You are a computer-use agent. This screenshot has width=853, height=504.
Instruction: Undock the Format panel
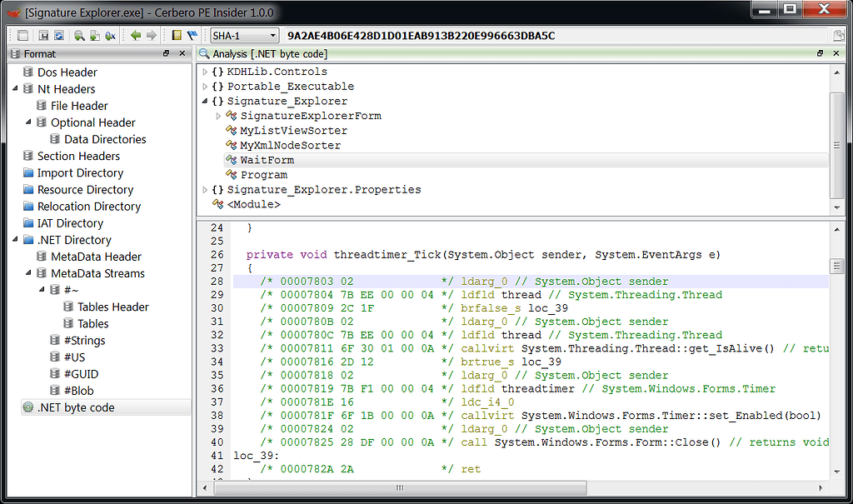tap(166, 53)
